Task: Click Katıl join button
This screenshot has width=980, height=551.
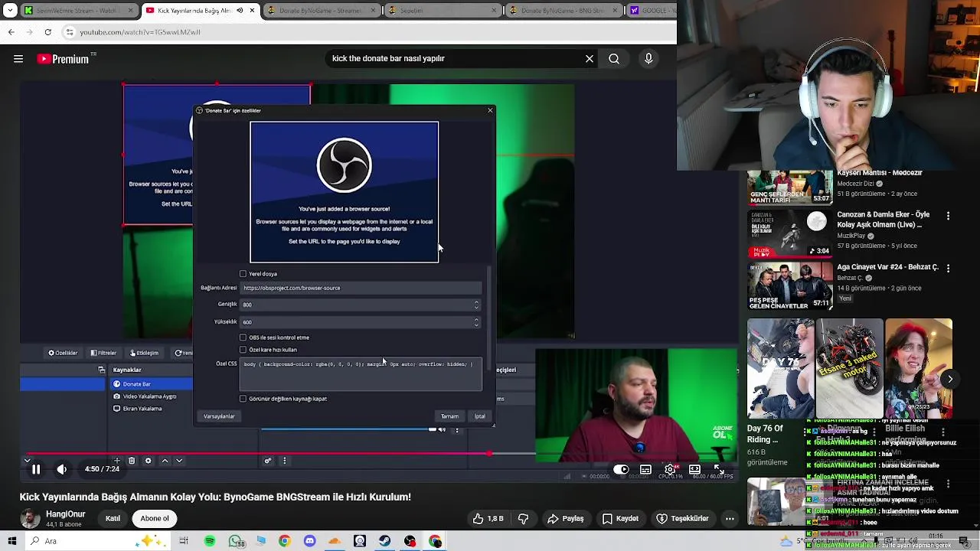Action: pos(113,518)
